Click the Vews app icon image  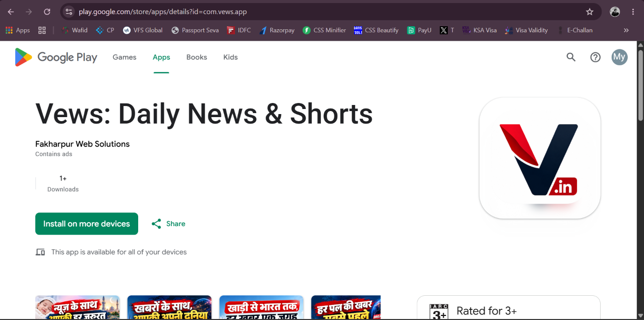point(540,158)
